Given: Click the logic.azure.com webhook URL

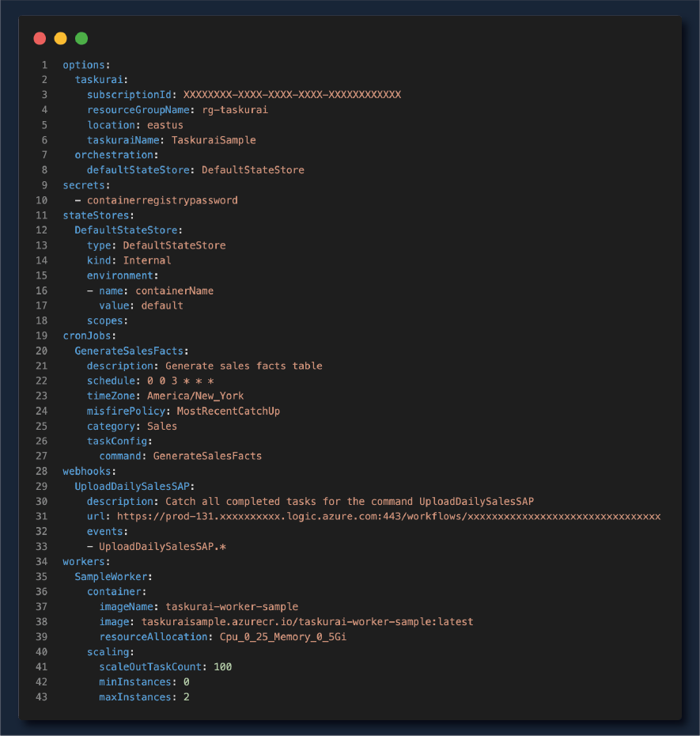Looking at the screenshot, I should pos(389,516).
